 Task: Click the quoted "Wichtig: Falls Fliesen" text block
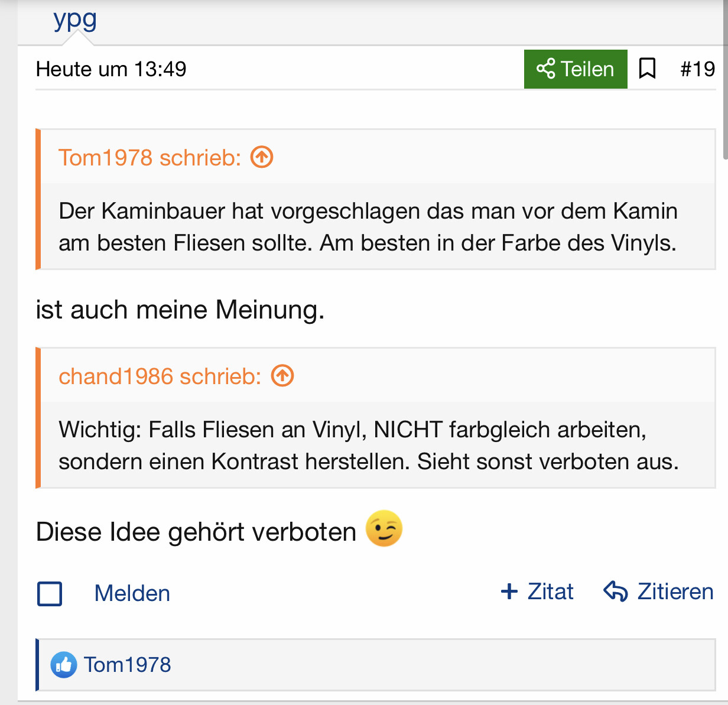[368, 446]
